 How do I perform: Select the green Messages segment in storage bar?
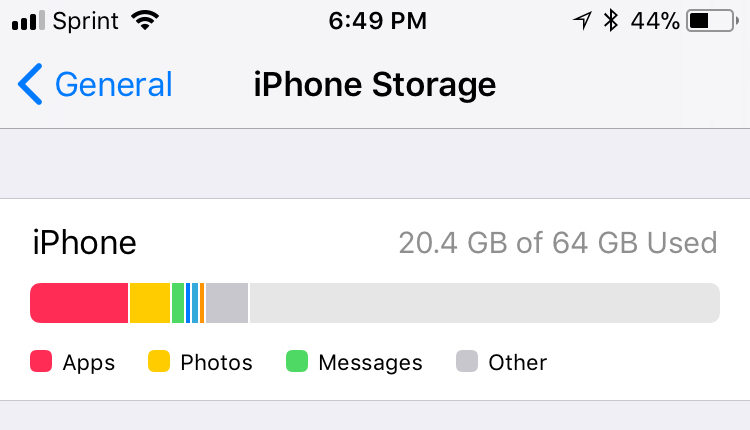point(178,303)
